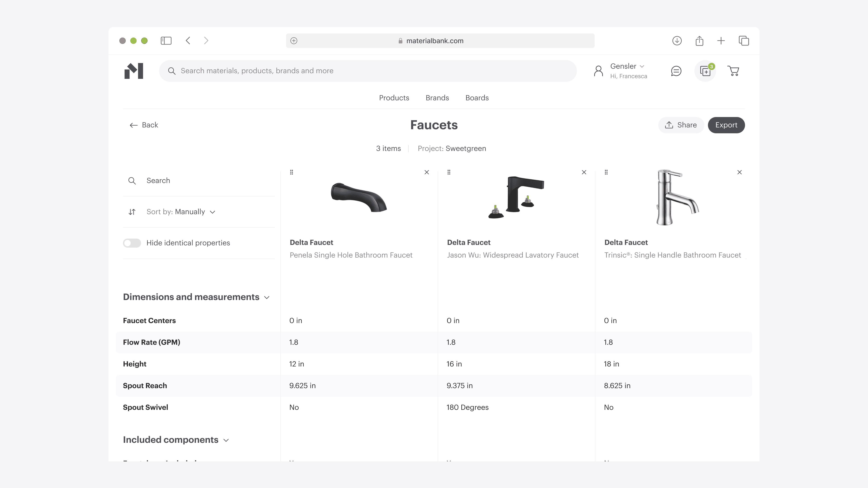Screen dimensions: 868x488
Task: Click the Spout Swivel row label
Action: (146, 408)
